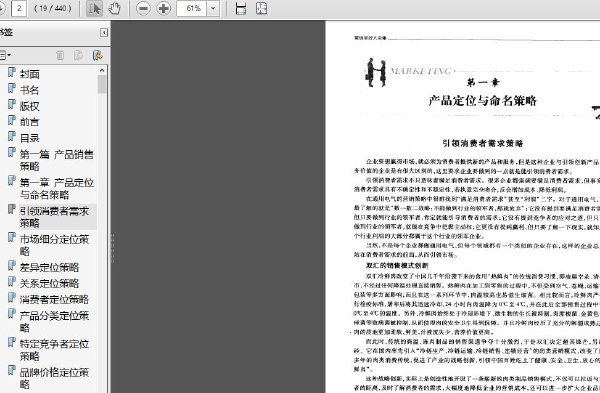Select the text selection cursor tool
This screenshot has height=393, width=600.
click(94, 8)
